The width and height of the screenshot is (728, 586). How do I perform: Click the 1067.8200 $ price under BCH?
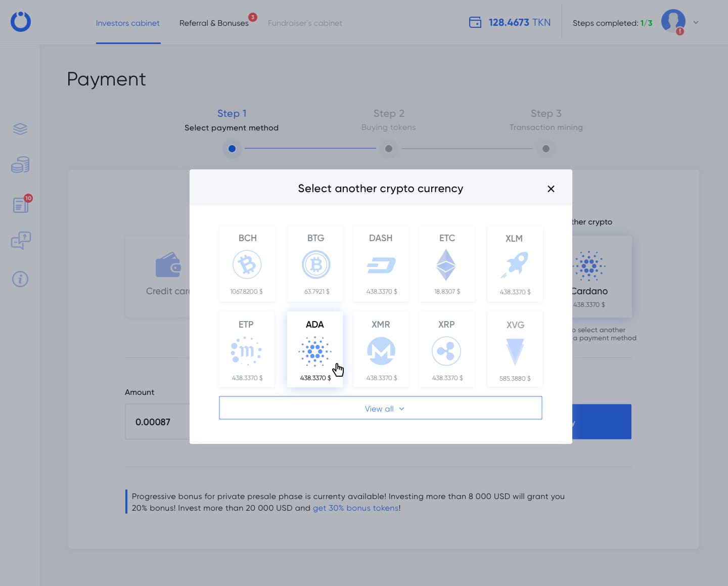click(246, 292)
